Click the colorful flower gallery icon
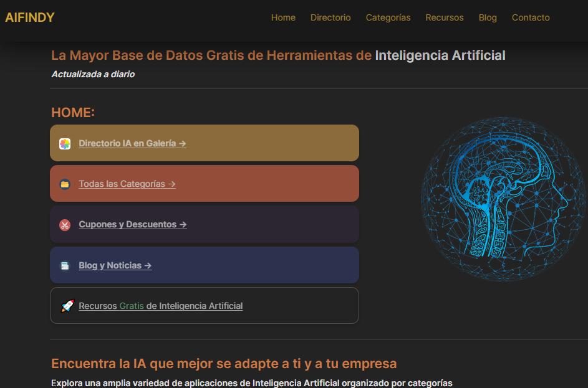Screen dimensions: 588x388 (x=65, y=143)
